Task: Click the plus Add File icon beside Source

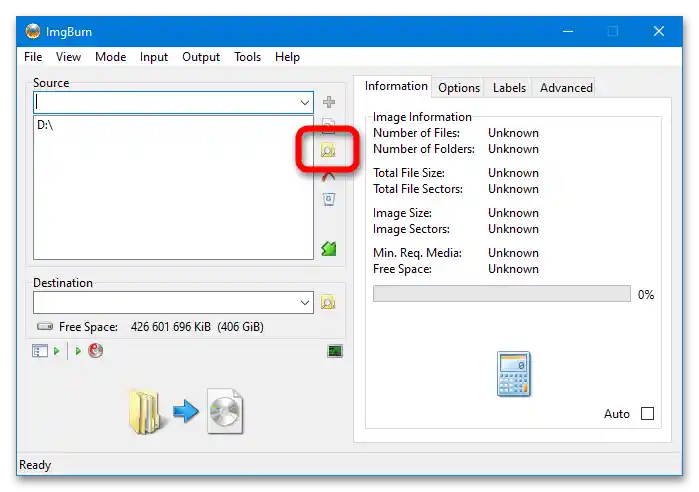Action: (x=329, y=102)
